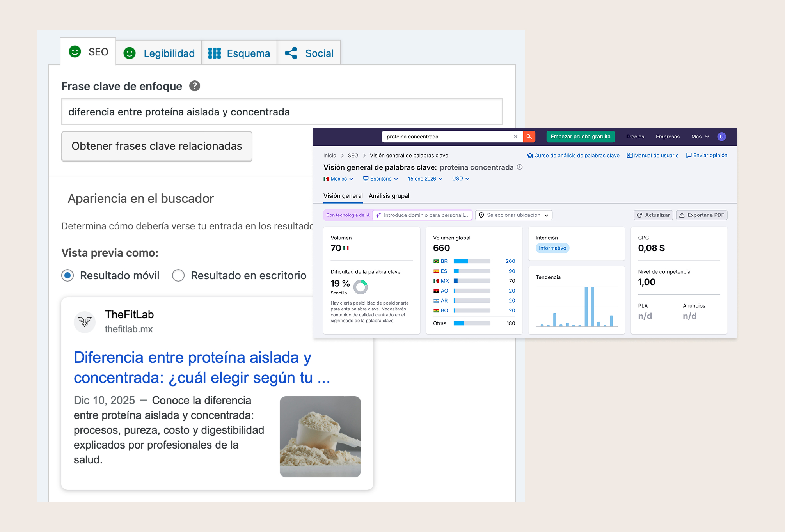Click the keyword difficulty donut chart

click(x=360, y=287)
